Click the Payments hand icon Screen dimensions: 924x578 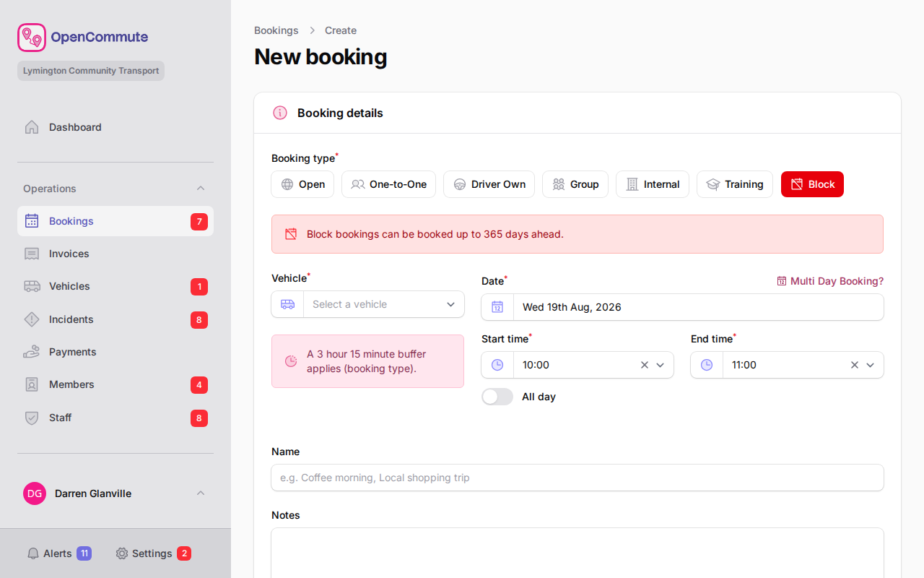point(32,352)
